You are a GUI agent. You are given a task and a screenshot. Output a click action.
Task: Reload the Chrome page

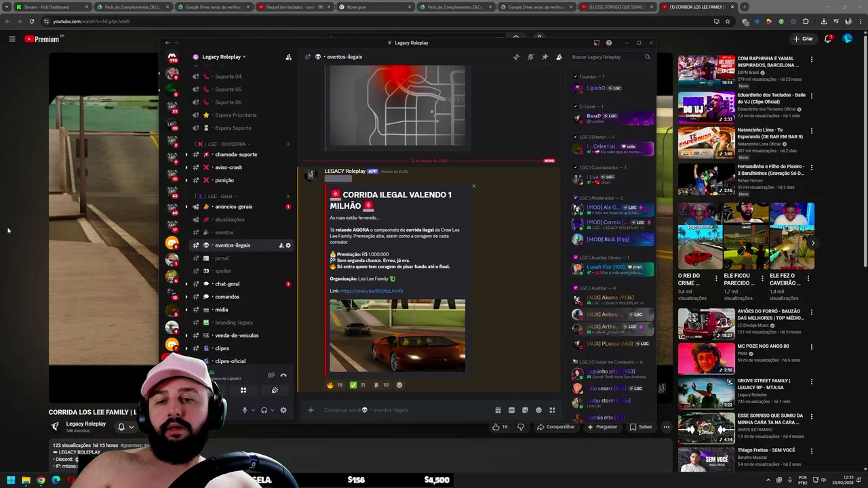point(31,21)
